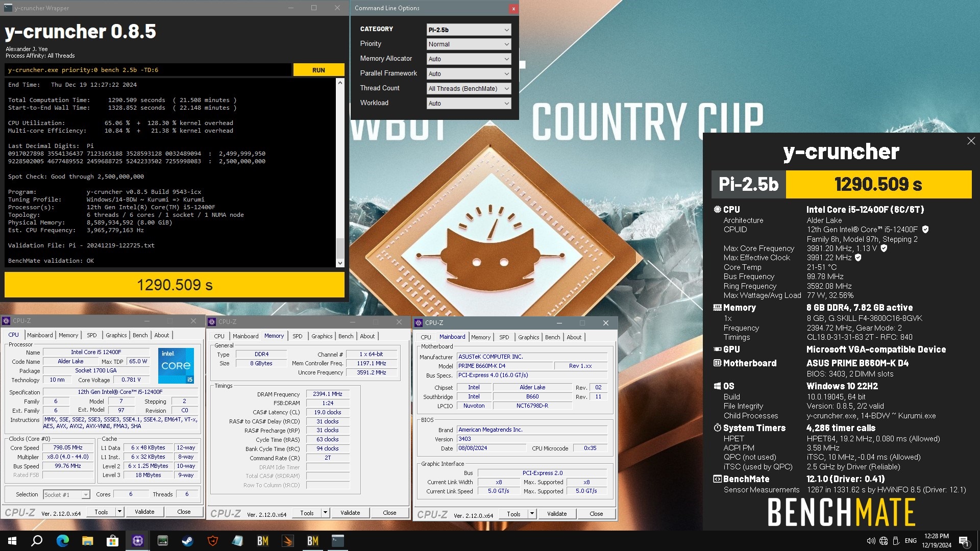Click Intel Core i5 logo in CPU-Z

coord(176,366)
